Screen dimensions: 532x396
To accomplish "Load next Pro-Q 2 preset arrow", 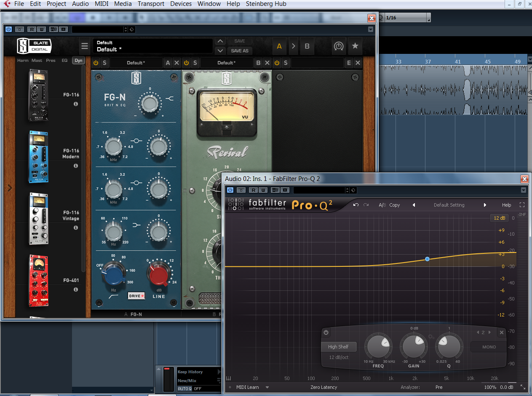I will (485, 205).
